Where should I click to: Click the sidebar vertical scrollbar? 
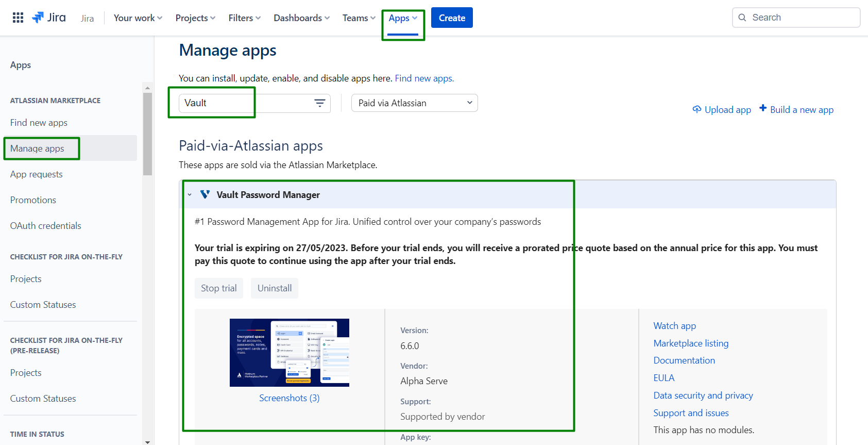click(x=148, y=134)
